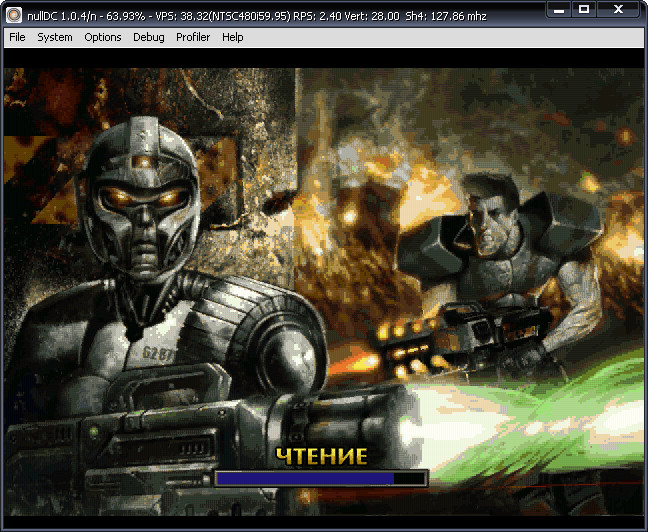The image size is (648, 532).
Task: Minimize the nullDC window
Action: (x=559, y=10)
